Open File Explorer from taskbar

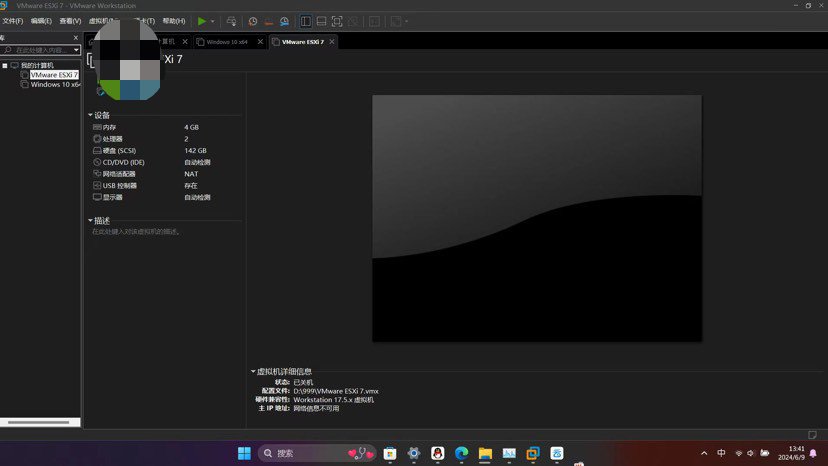point(485,453)
